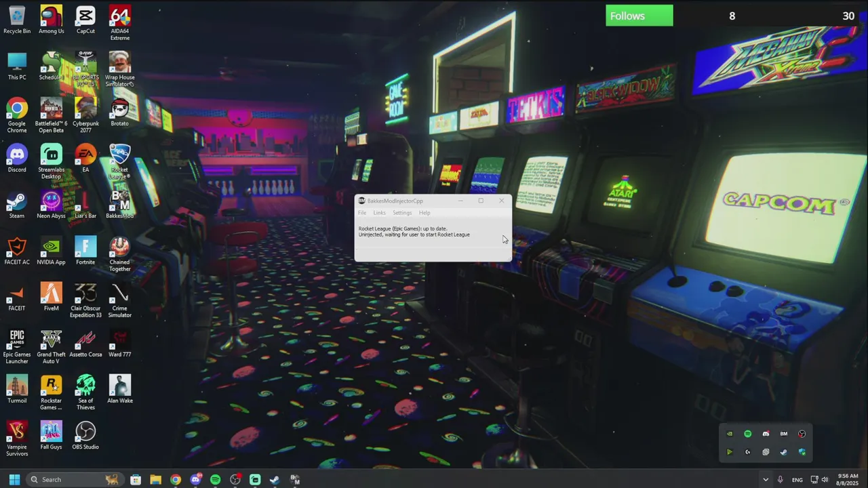
Task: Select the Chained Together desktop icon
Action: pos(120,253)
